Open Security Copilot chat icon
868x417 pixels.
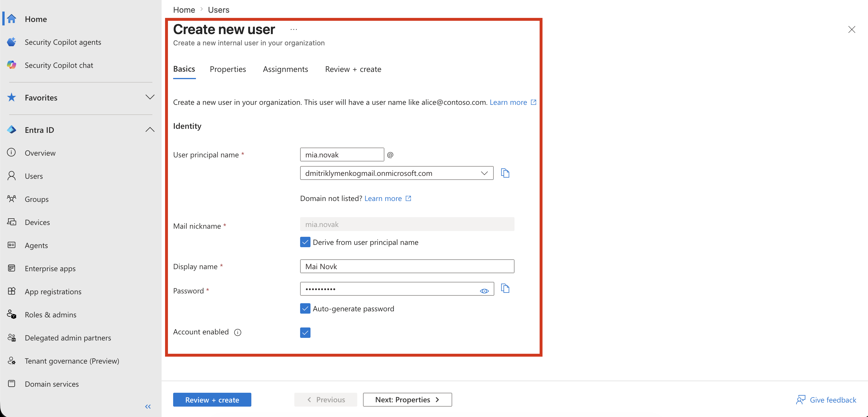pos(12,65)
